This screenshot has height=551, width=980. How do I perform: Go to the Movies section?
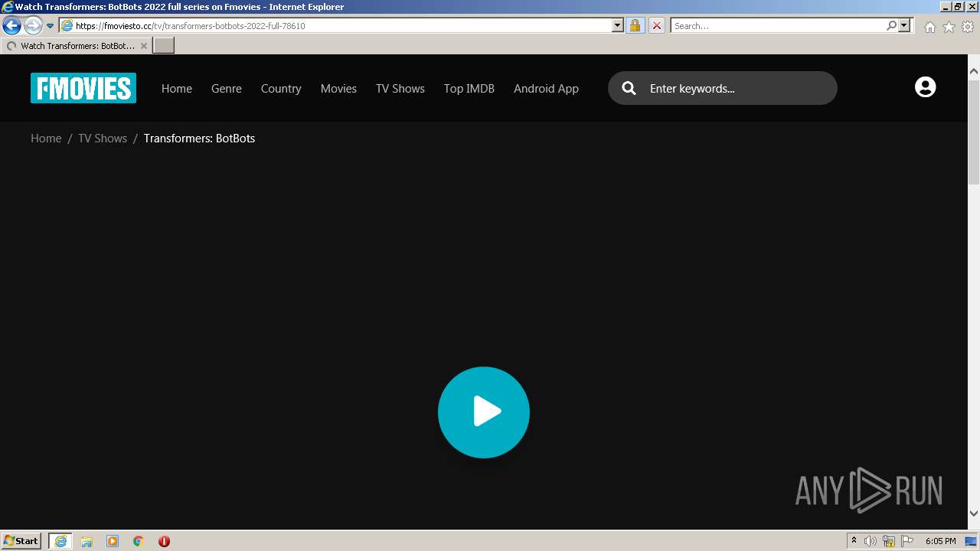(x=338, y=89)
